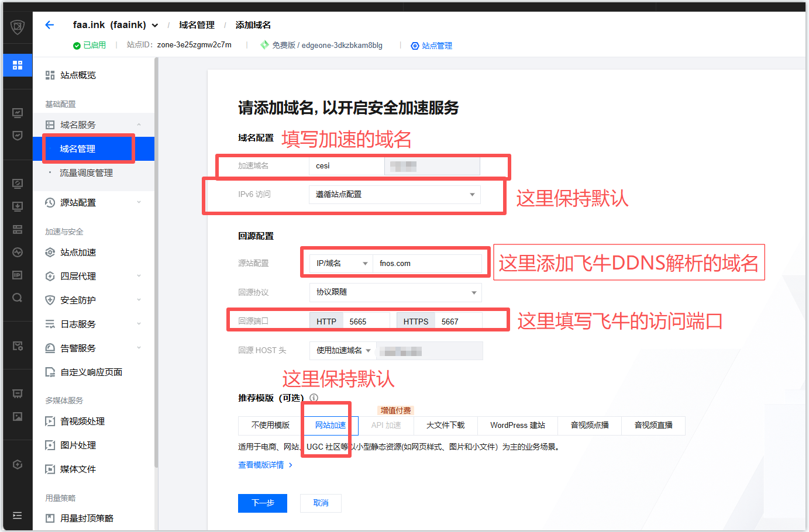
Task: Open the hexagon lightning icon in dark rail
Action: (18, 464)
